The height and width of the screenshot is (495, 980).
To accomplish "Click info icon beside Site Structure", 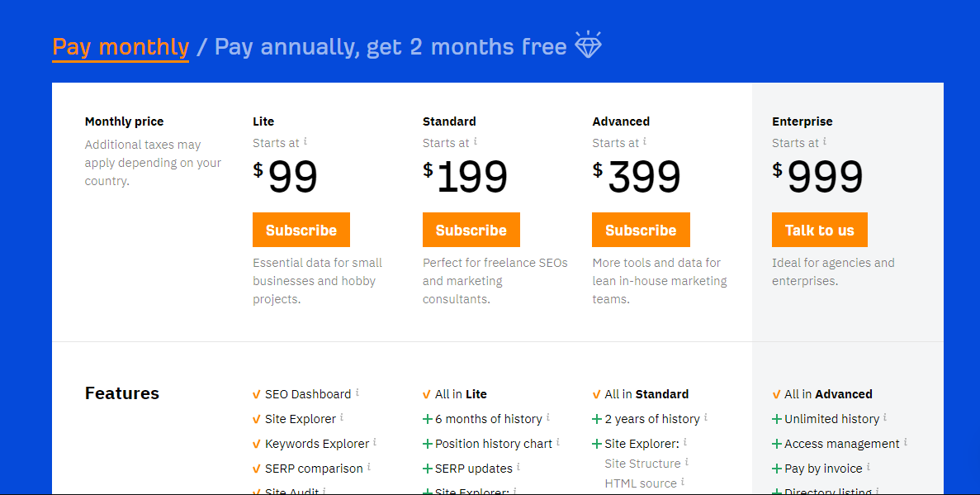I will click(x=686, y=462).
